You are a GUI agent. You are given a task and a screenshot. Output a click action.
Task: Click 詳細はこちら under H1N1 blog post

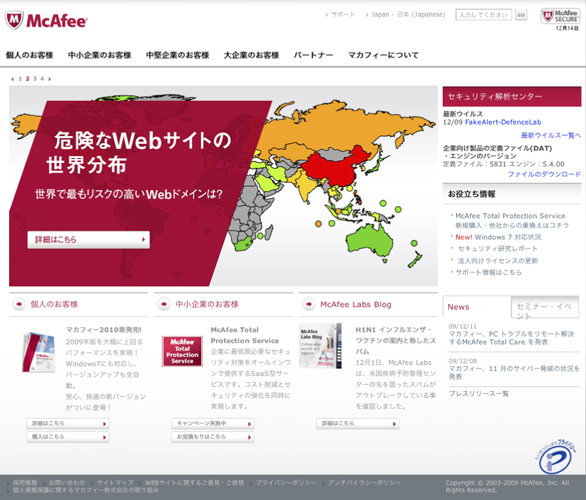(358, 423)
